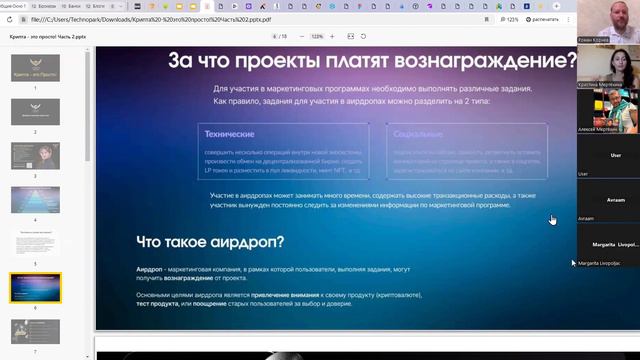Open the 'Блоги' tab group
This screenshot has height=360, width=640.
click(95, 6)
